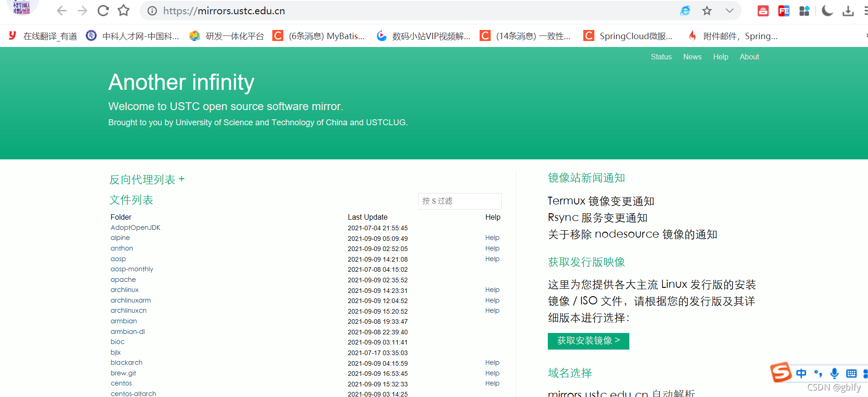Open the Termux 镜像变更通知 news
This screenshot has height=397, width=868.
pos(601,201)
